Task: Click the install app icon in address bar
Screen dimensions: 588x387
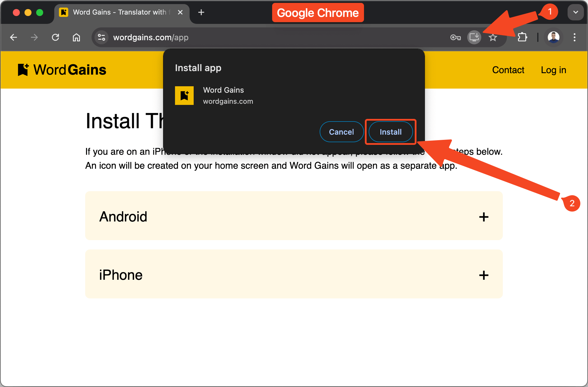Action: pyautogui.click(x=474, y=37)
